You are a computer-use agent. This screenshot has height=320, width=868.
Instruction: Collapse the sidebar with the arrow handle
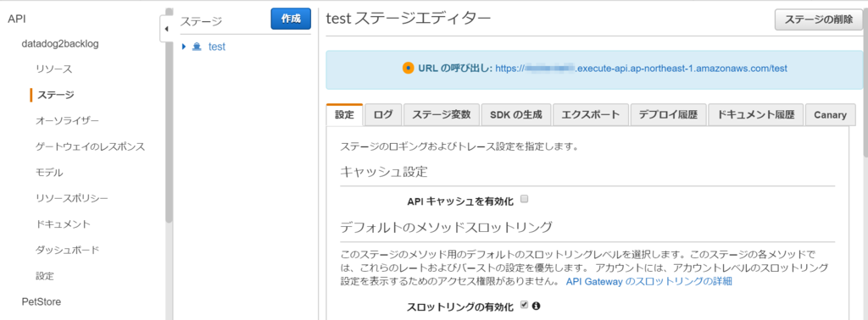tap(167, 30)
